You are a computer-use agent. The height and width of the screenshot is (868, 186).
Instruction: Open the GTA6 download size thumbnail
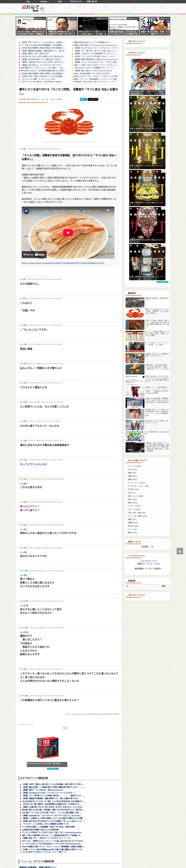[135, 425]
